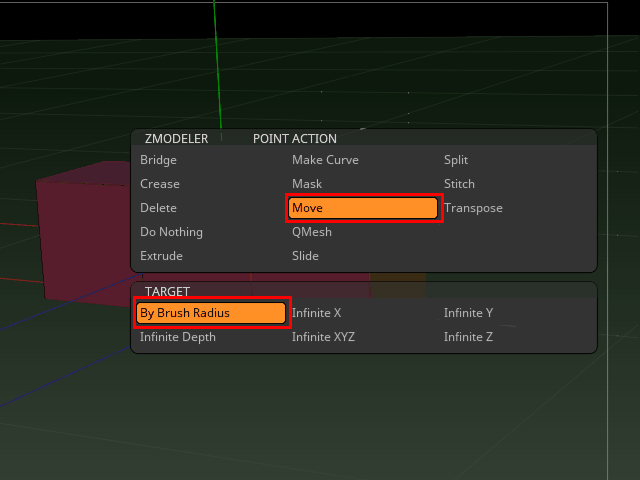Choose the Infinite Depth target
This screenshot has height=480, width=640.
point(178,337)
